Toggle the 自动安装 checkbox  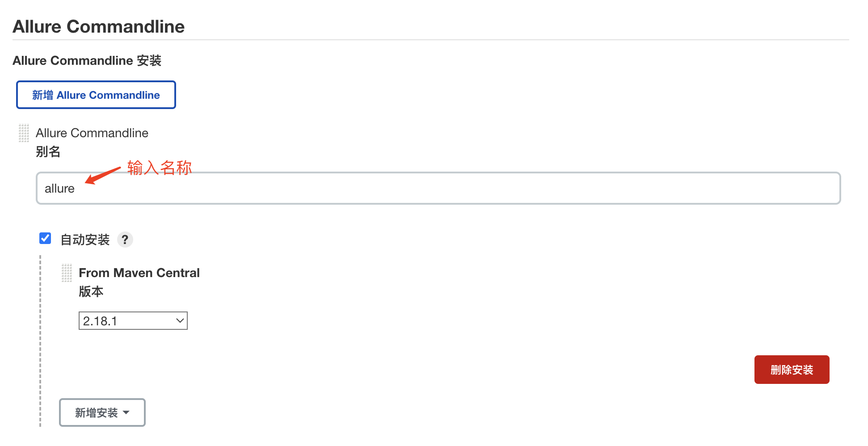(x=45, y=239)
